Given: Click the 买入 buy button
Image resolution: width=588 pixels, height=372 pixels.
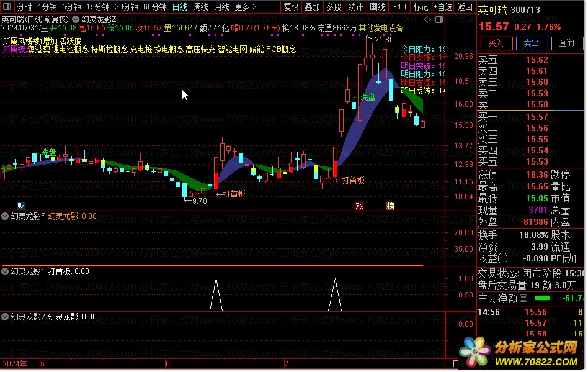Looking at the screenshot, I should (496, 43).
